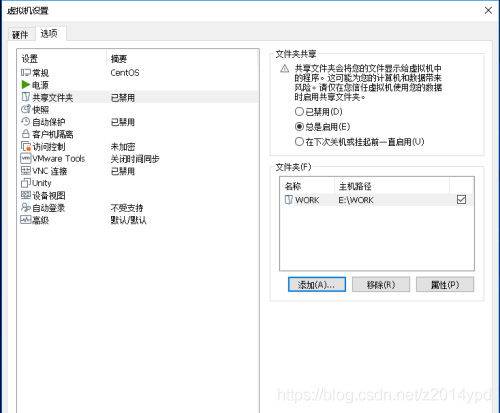Select the 自动登录 row text
The image size is (500, 413).
click(49, 208)
